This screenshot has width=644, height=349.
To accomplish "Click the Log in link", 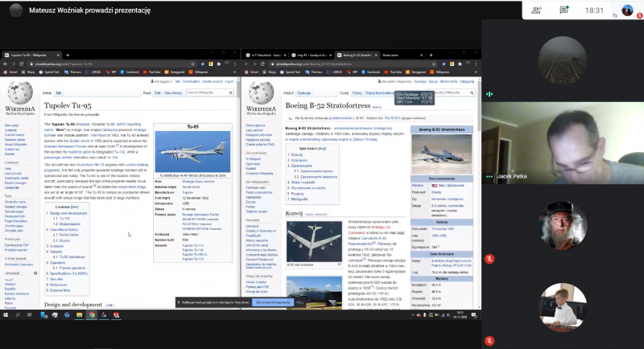I will [229, 82].
